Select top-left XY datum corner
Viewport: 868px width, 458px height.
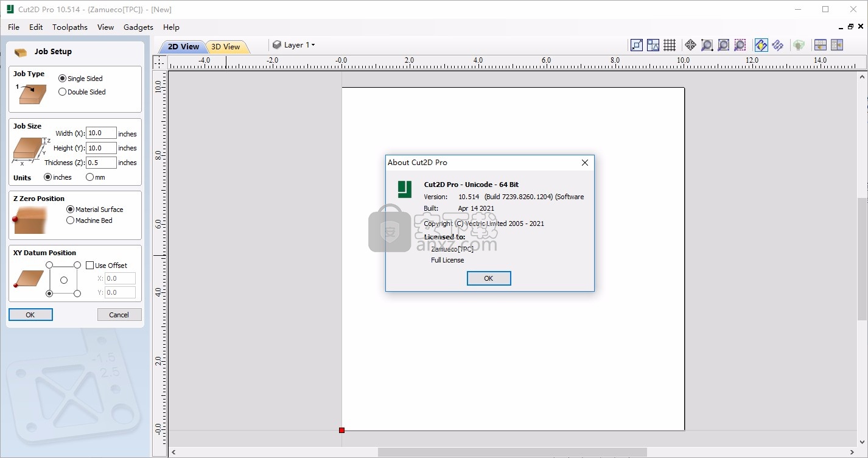(x=49, y=265)
